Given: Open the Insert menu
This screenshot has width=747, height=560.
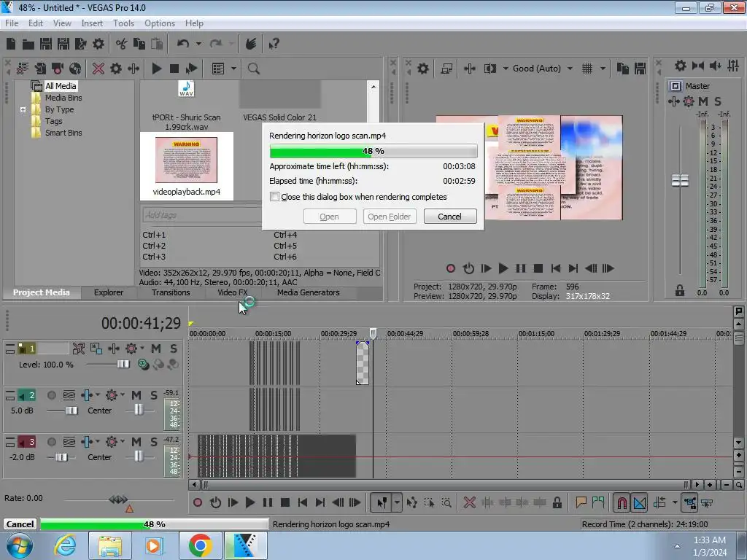Looking at the screenshot, I should coord(91,23).
